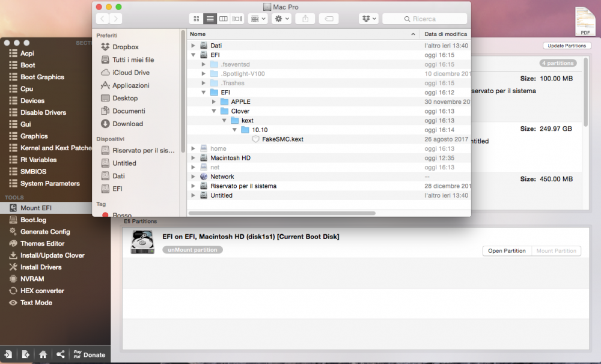This screenshot has width=601, height=364.
Task: Click the Finder horizontal scrollbar
Action: (x=282, y=213)
